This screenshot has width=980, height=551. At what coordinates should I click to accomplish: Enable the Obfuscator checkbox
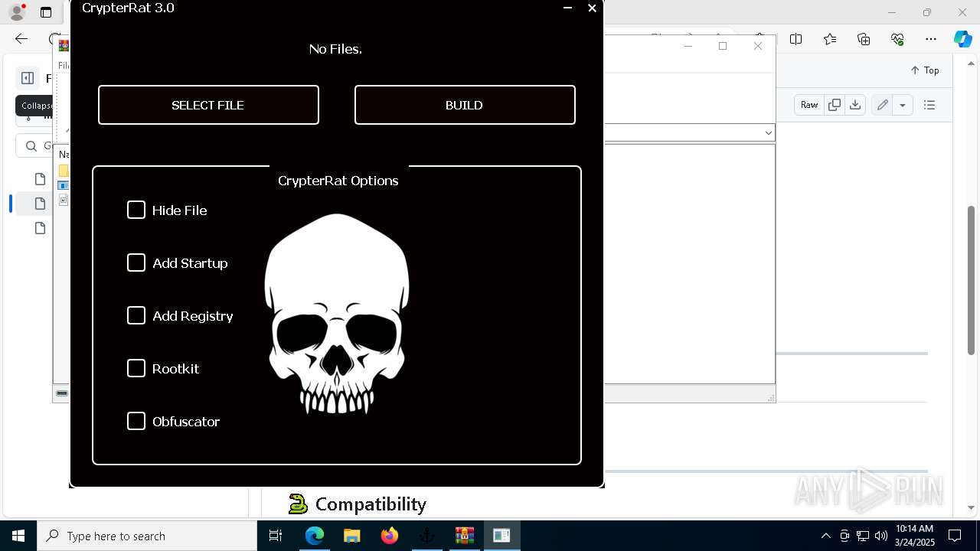coord(136,421)
